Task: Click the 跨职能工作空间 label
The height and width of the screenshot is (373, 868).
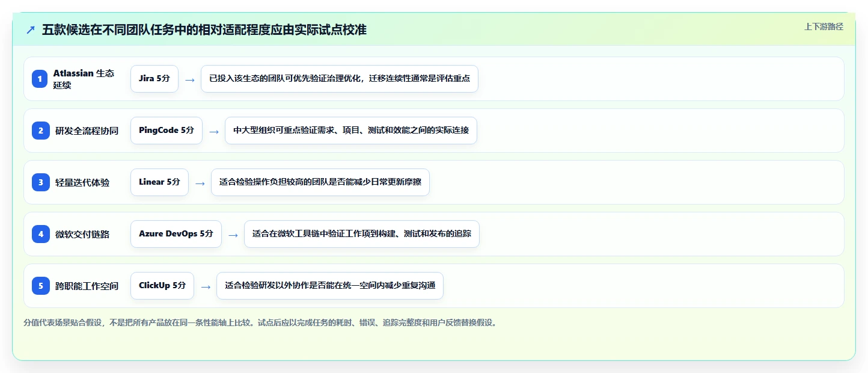Action: (x=87, y=286)
